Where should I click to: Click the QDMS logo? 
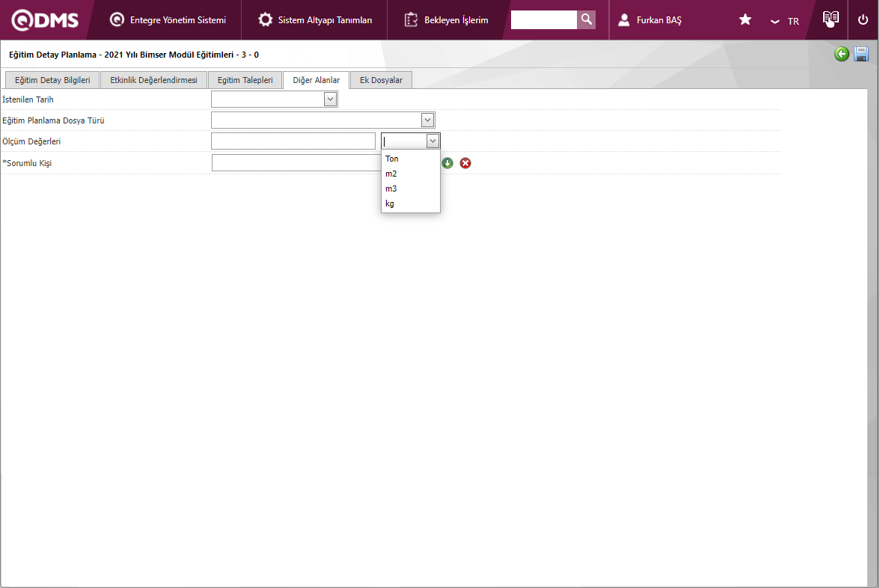(x=45, y=19)
